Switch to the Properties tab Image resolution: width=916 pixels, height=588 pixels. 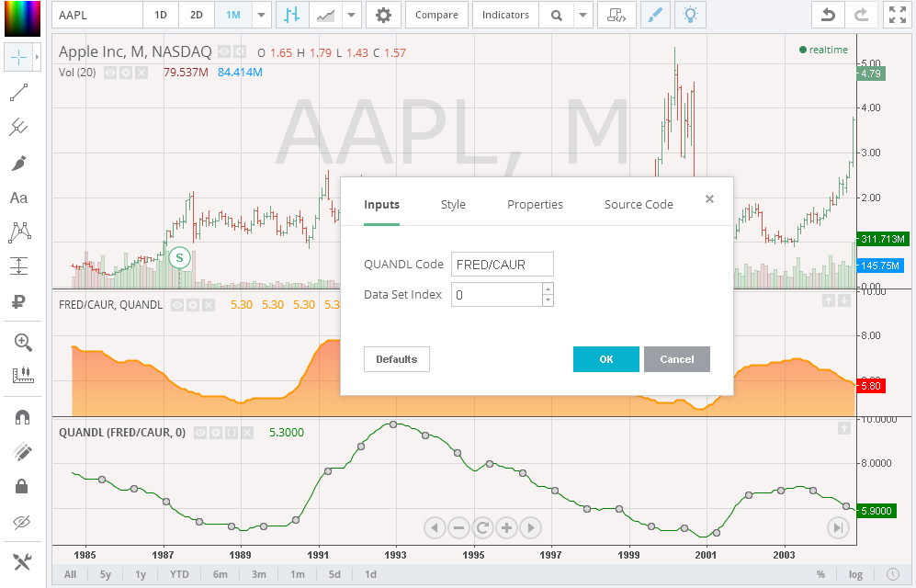[535, 204]
